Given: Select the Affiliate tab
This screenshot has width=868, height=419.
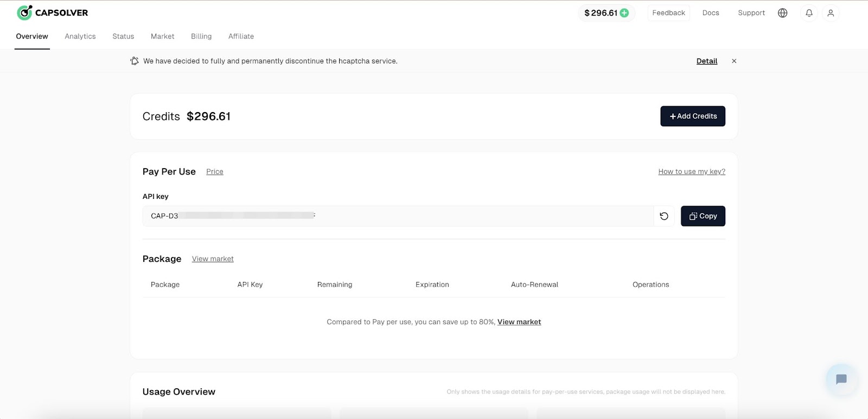Looking at the screenshot, I should (x=241, y=36).
